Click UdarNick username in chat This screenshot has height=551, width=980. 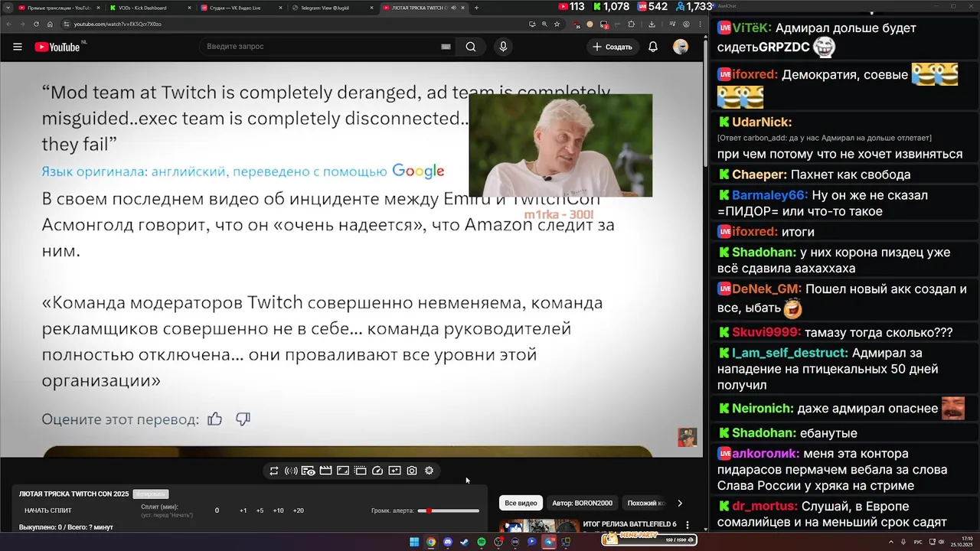(762, 122)
